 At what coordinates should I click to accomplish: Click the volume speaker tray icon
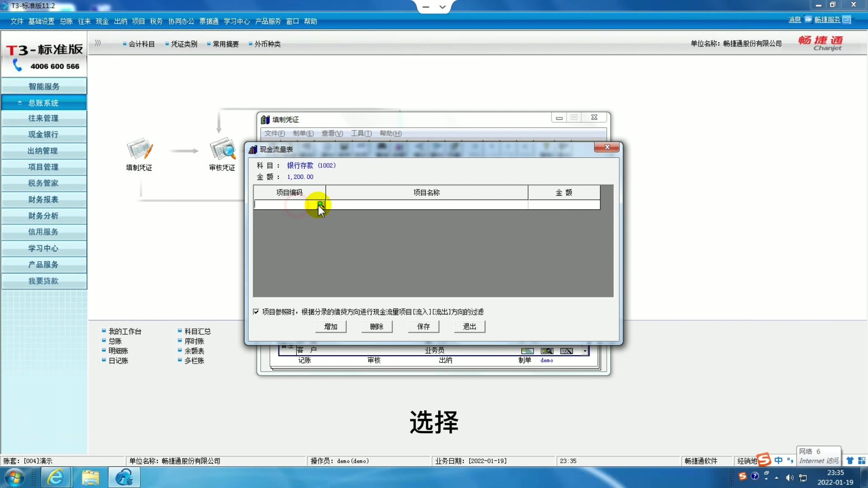point(790,478)
